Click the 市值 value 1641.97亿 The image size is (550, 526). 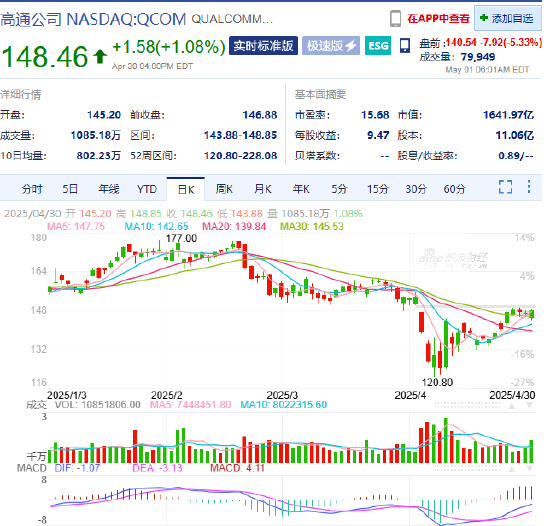[509, 115]
